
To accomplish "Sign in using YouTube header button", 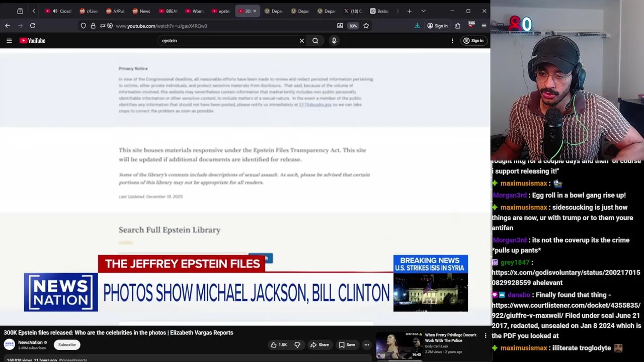I will [x=473, y=41].
